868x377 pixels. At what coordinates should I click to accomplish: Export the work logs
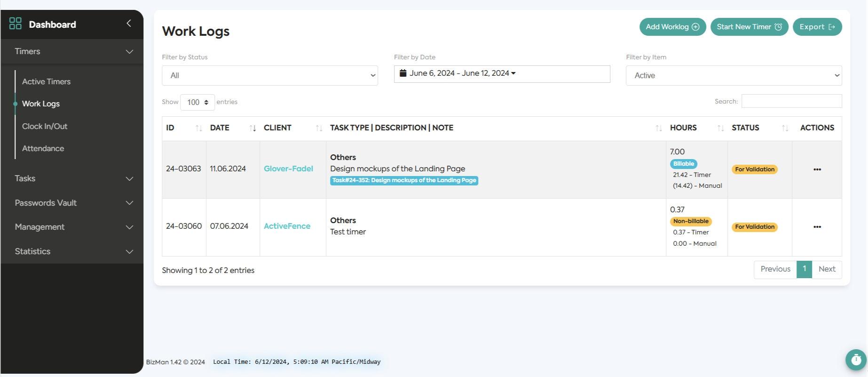point(817,27)
